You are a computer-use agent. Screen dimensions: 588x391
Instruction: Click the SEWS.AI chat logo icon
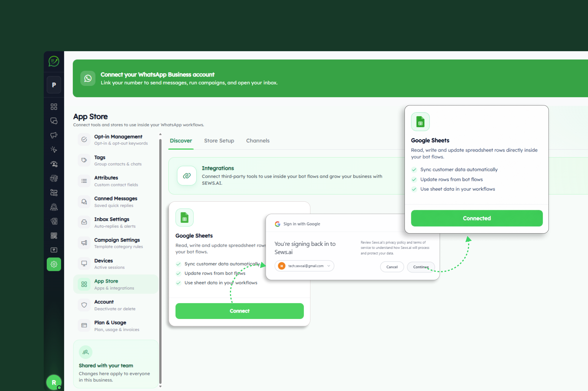[54, 61]
